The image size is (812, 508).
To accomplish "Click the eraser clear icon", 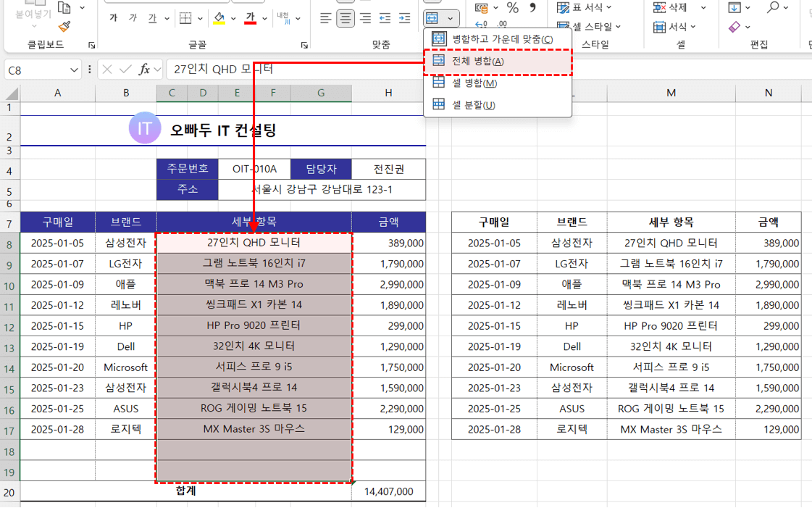I will click(734, 27).
